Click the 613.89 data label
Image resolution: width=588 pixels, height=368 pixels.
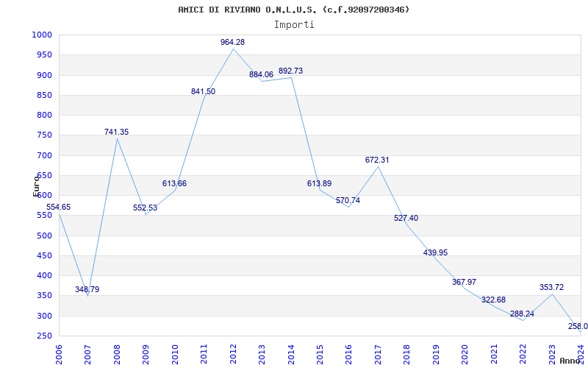319,183
